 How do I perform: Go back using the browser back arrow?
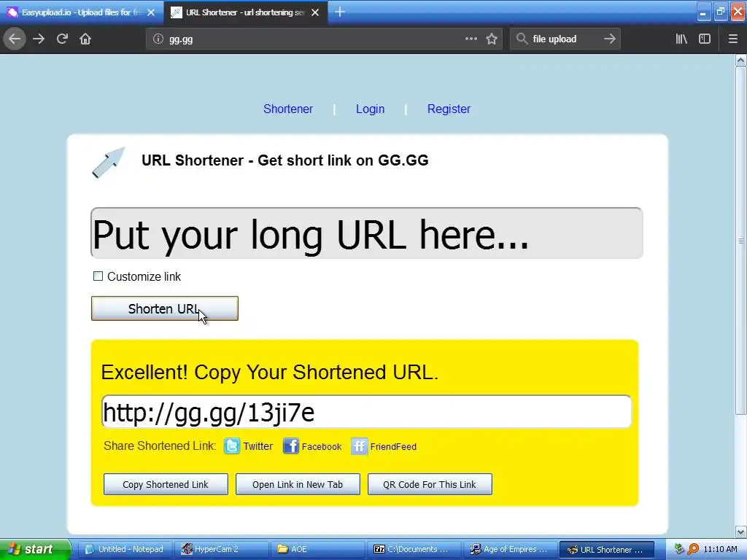pos(15,39)
